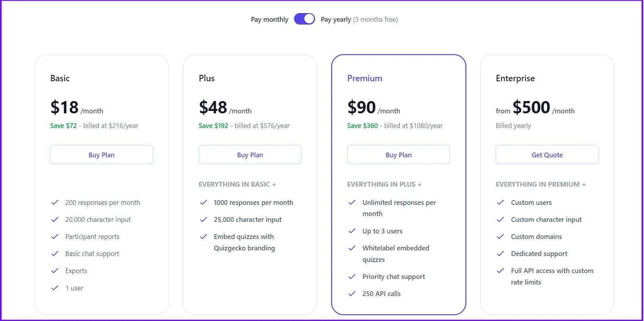
Task: Buy the Premium plan at $90/month
Action: 398,155
